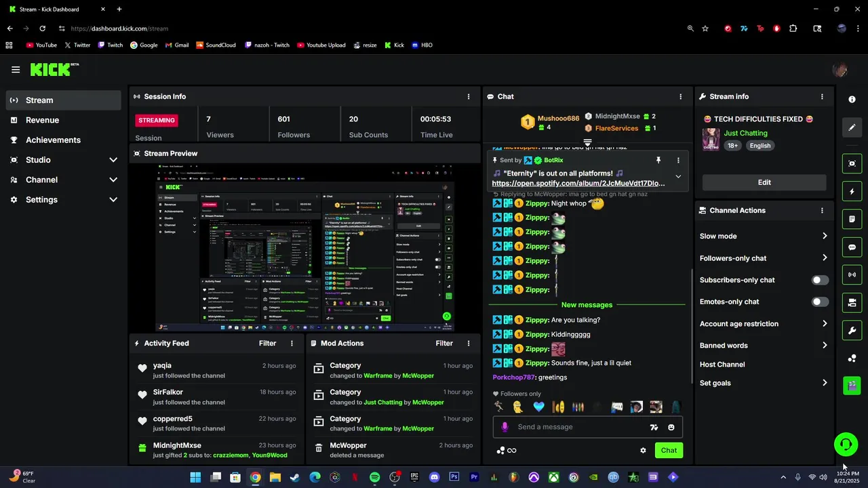Click the blue heart emote in chat bar

(x=538, y=407)
